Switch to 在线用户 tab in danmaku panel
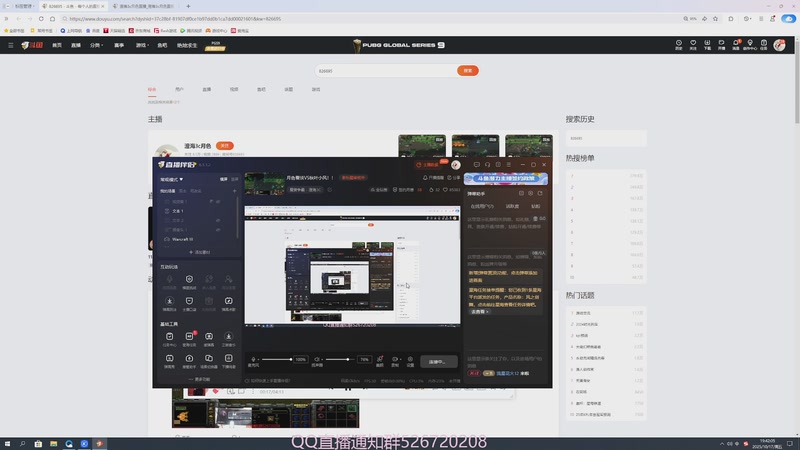The width and height of the screenshot is (800, 450). (482, 206)
